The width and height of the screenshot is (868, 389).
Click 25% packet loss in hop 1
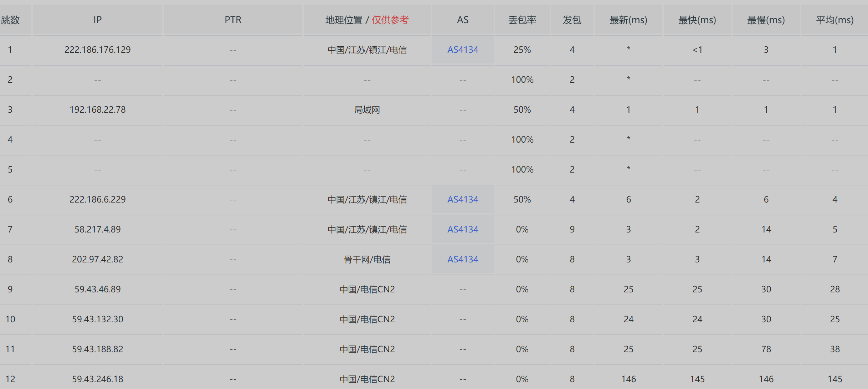click(522, 50)
